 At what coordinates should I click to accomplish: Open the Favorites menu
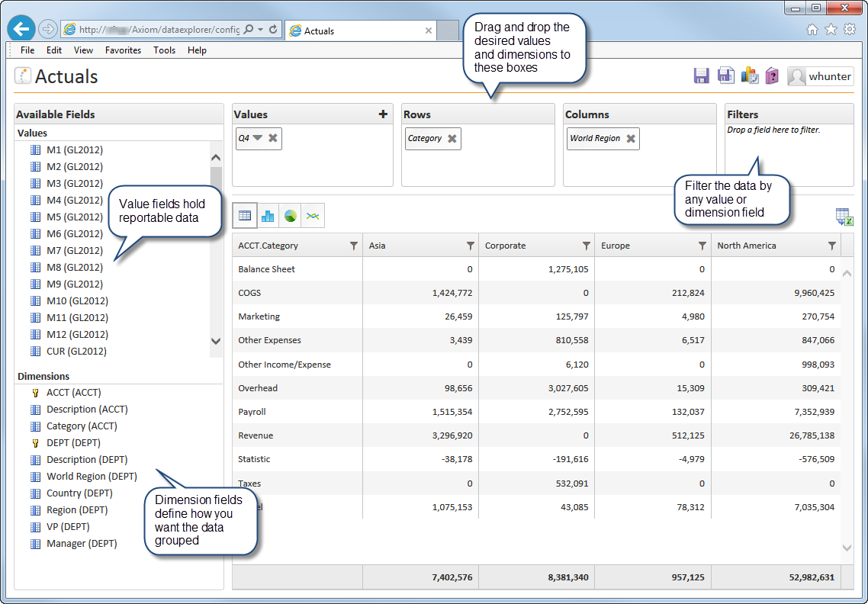[x=123, y=50]
